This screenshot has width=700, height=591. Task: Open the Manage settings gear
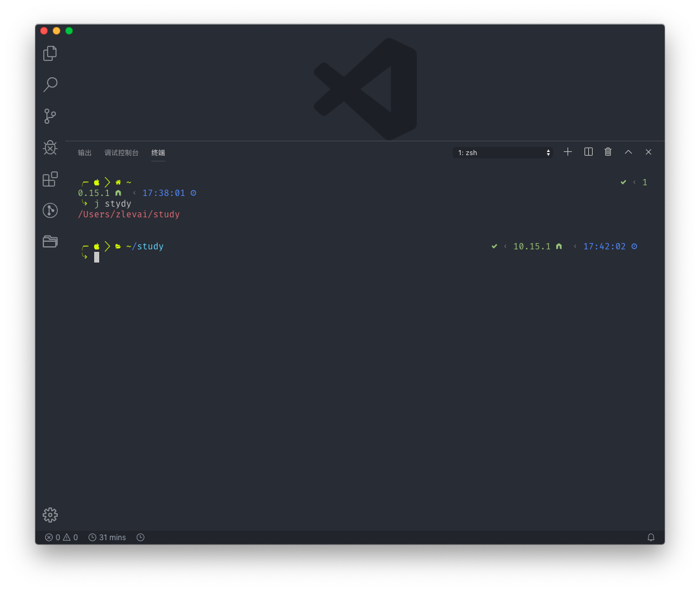pos(50,515)
